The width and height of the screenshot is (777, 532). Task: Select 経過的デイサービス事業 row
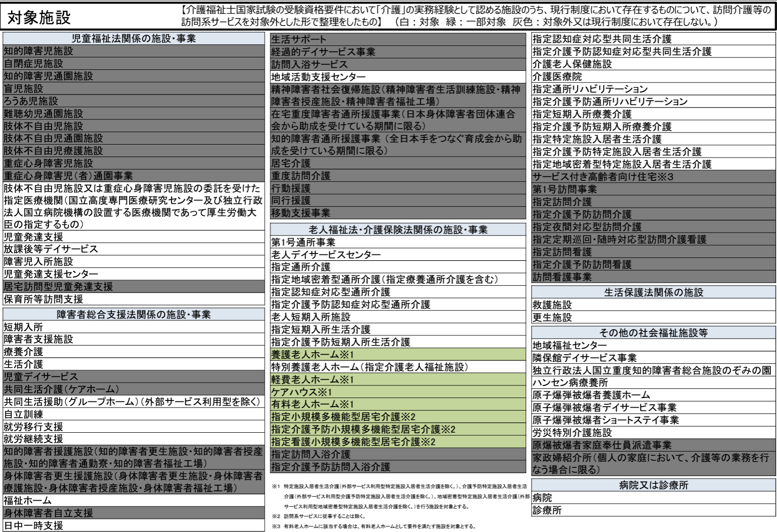coord(398,52)
